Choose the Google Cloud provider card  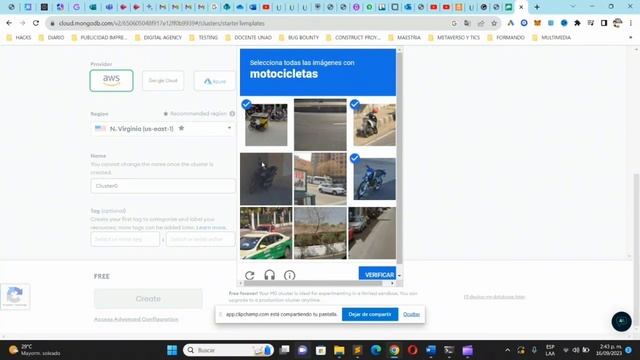click(x=163, y=80)
